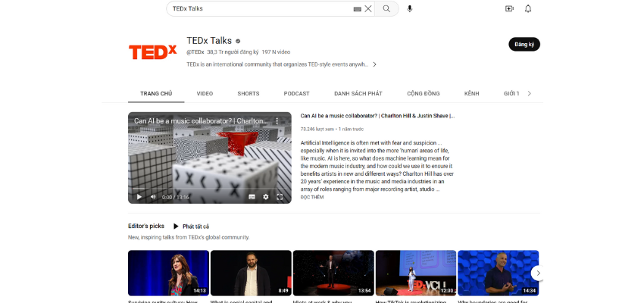Open the video's three-dot more options menu

coord(277,120)
